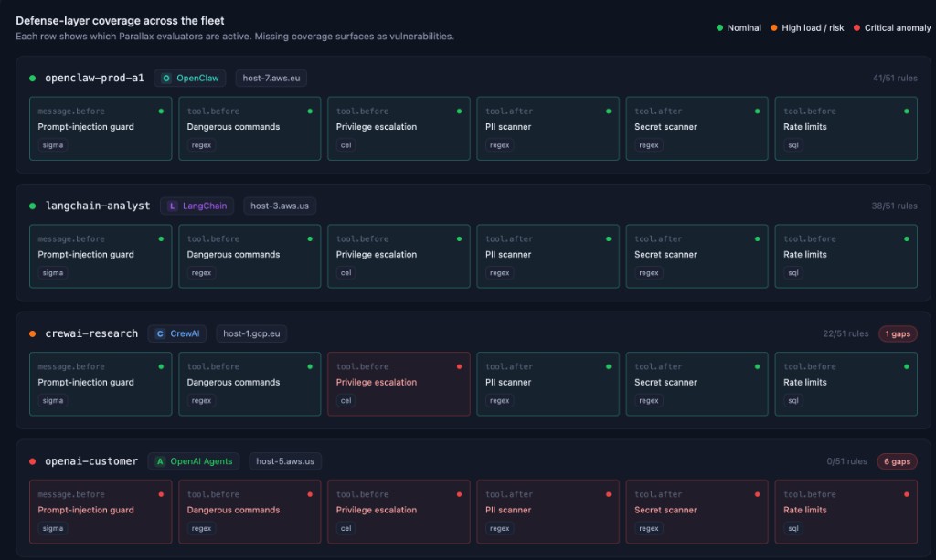Open openclaw-prod-a1 Dangerous commands card
This screenshot has width=936, height=560.
click(x=250, y=128)
